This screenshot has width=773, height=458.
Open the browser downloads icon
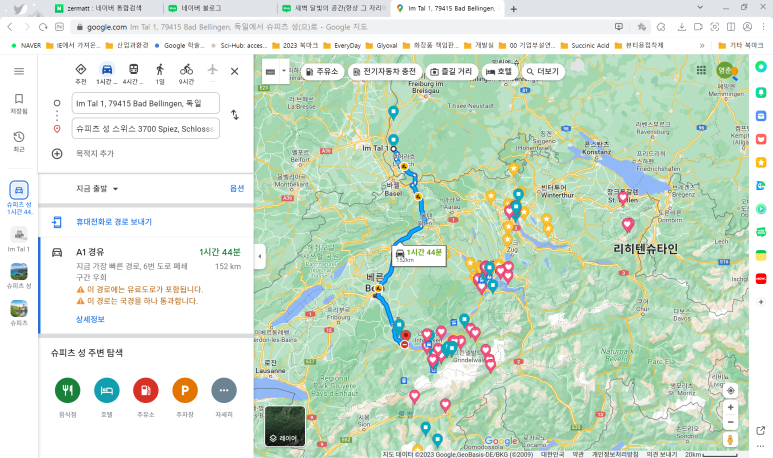[682, 27]
